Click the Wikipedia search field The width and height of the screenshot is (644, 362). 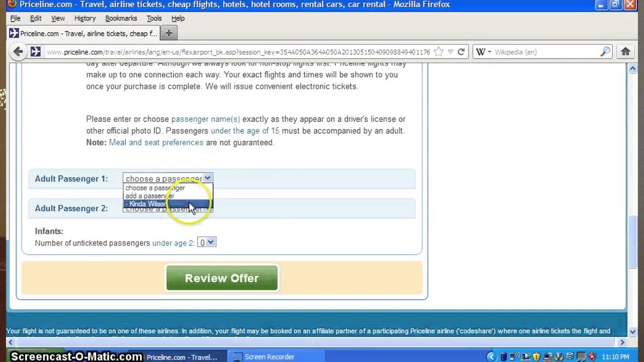tap(546, 52)
